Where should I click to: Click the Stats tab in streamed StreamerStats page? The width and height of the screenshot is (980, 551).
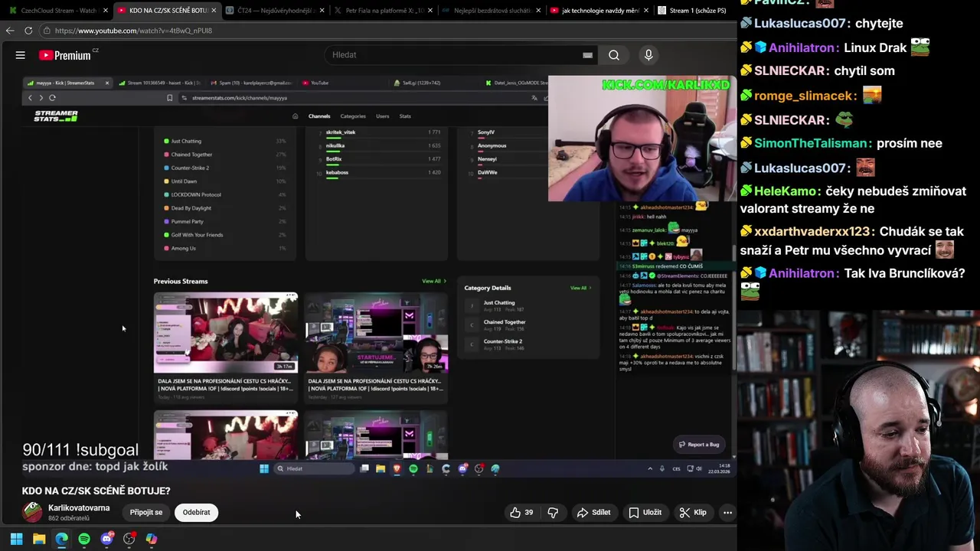pos(405,116)
